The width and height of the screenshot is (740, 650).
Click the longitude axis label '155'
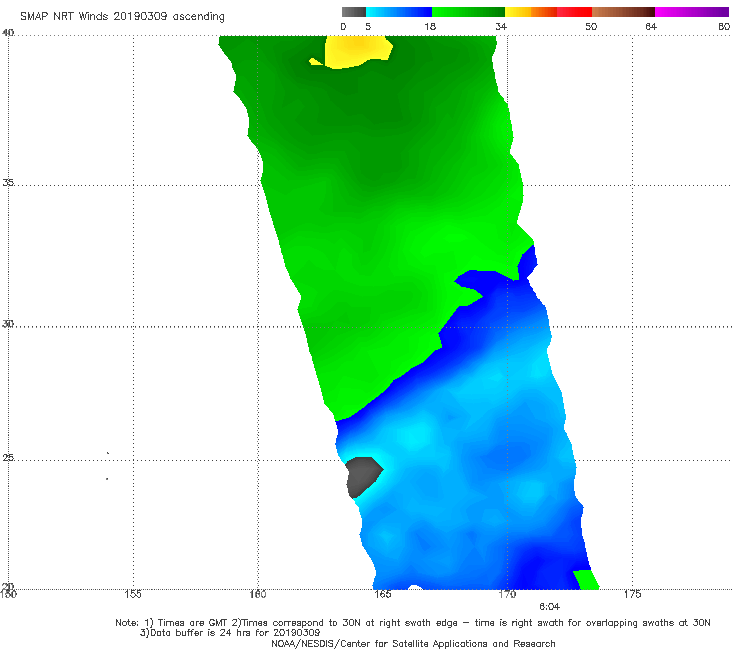click(133, 594)
